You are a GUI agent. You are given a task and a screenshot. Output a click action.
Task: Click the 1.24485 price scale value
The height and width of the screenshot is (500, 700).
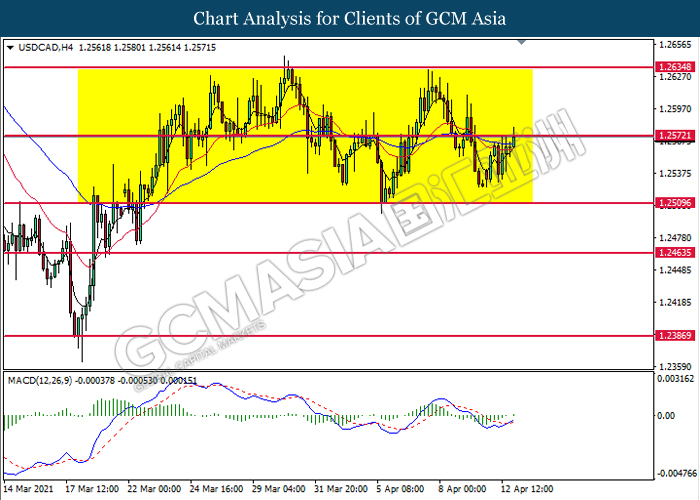[x=675, y=270]
